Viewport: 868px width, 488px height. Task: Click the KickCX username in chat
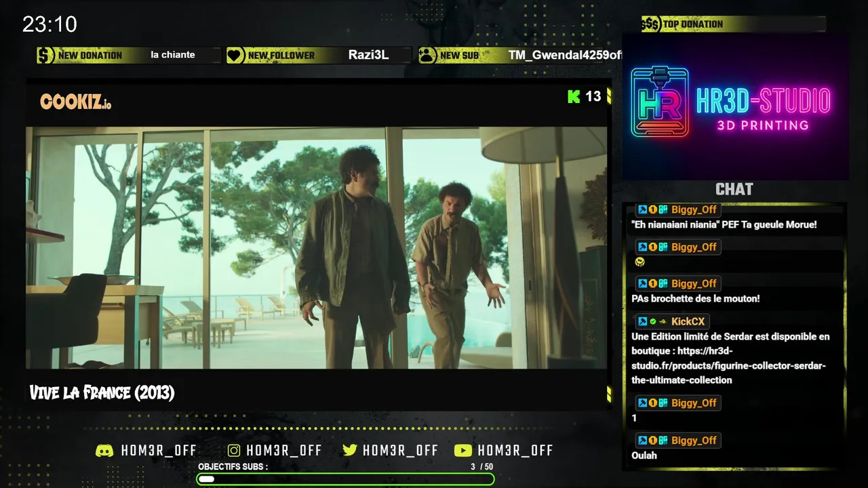tap(688, 322)
